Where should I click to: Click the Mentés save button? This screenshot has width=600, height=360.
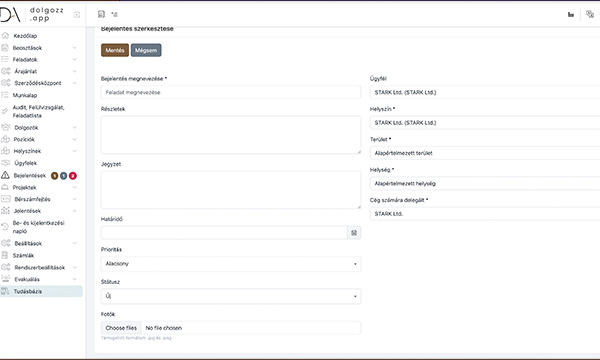click(115, 50)
